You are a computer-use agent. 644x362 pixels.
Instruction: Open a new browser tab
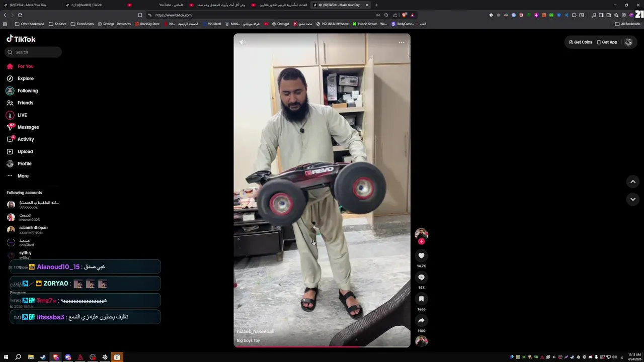376,5
